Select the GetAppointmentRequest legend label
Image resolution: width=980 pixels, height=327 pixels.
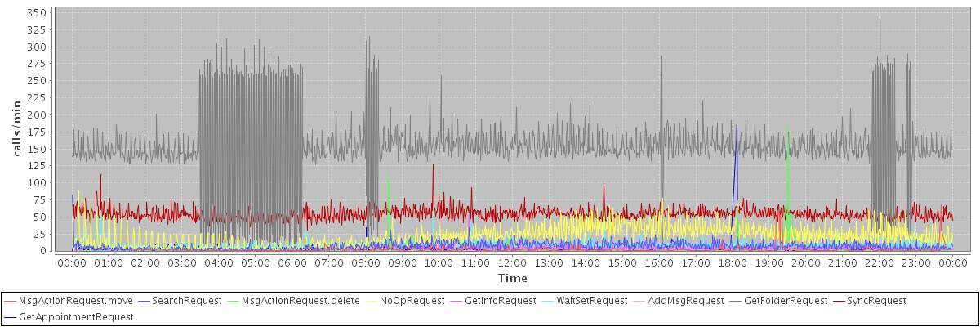click(x=76, y=316)
